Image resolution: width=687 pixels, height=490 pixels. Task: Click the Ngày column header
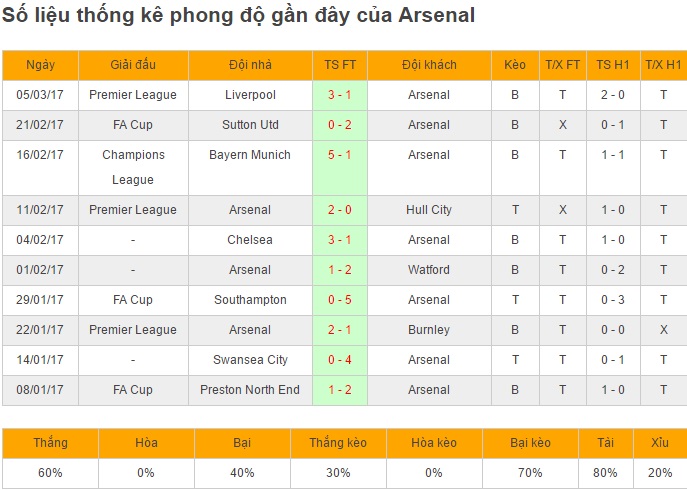(40, 65)
